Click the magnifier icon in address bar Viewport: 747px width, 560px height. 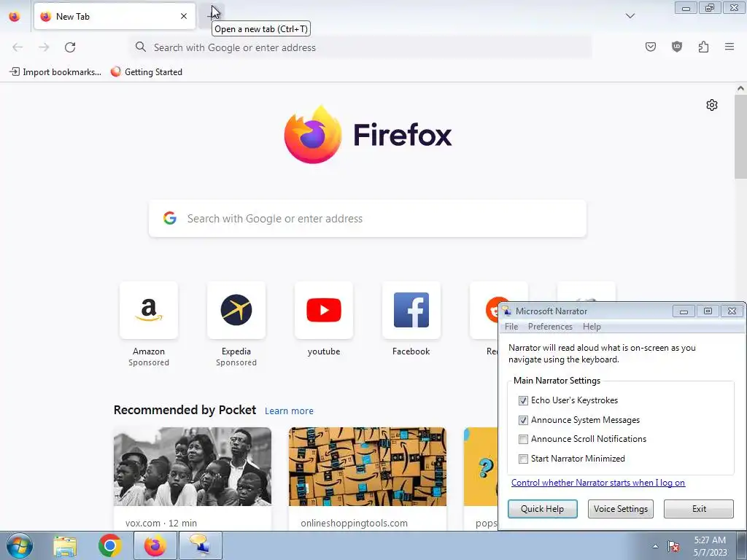tap(141, 47)
